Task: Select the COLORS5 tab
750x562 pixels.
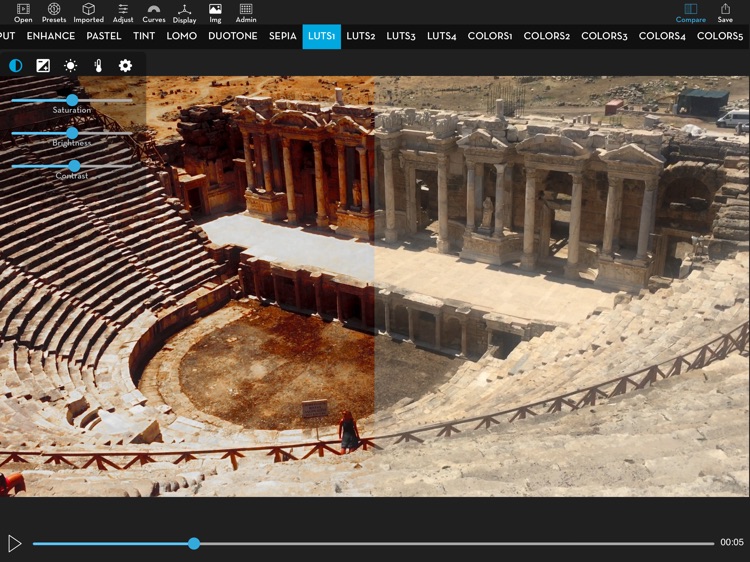Action: 720,36
